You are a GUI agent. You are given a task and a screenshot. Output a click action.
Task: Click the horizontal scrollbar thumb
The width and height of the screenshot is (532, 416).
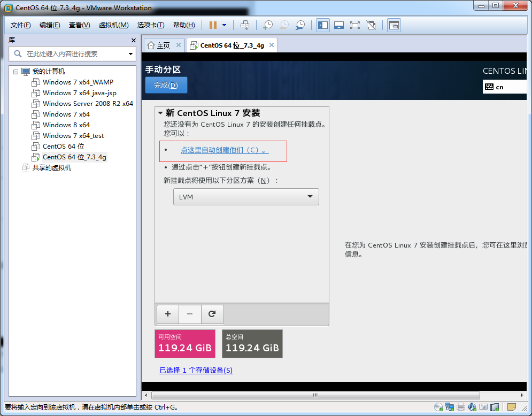click(x=315, y=395)
